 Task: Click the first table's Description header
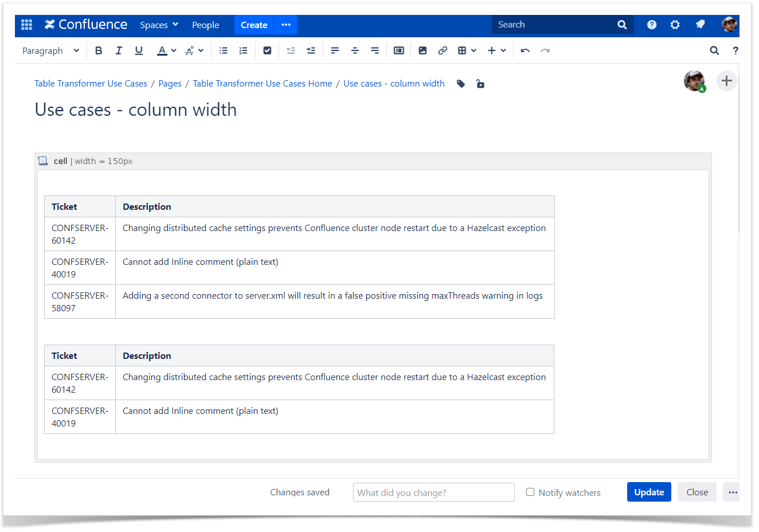335,206
